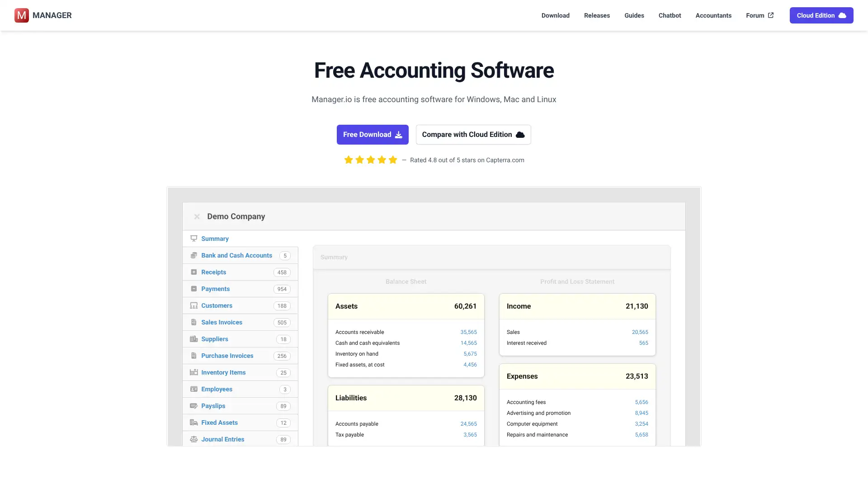Click the Assets card header
The width and height of the screenshot is (868, 488).
(406, 306)
